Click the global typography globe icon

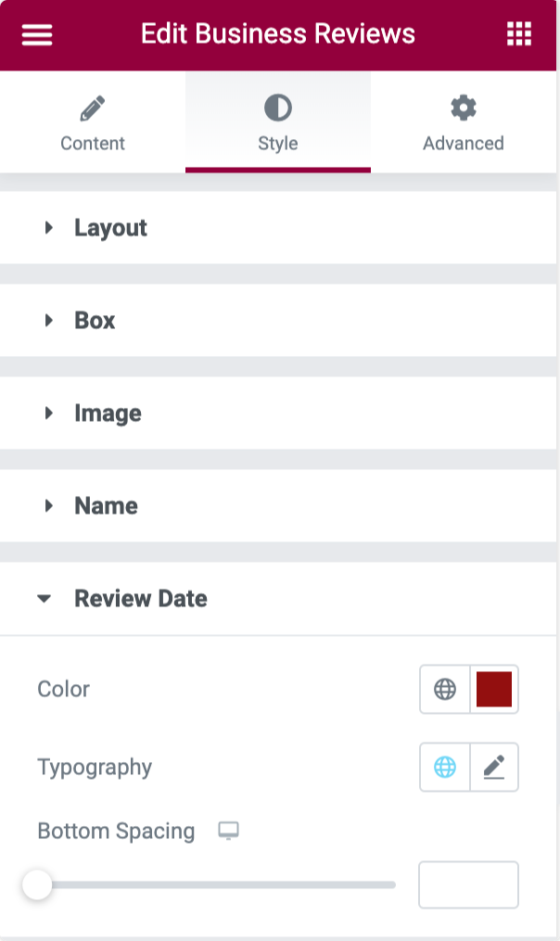coord(445,767)
